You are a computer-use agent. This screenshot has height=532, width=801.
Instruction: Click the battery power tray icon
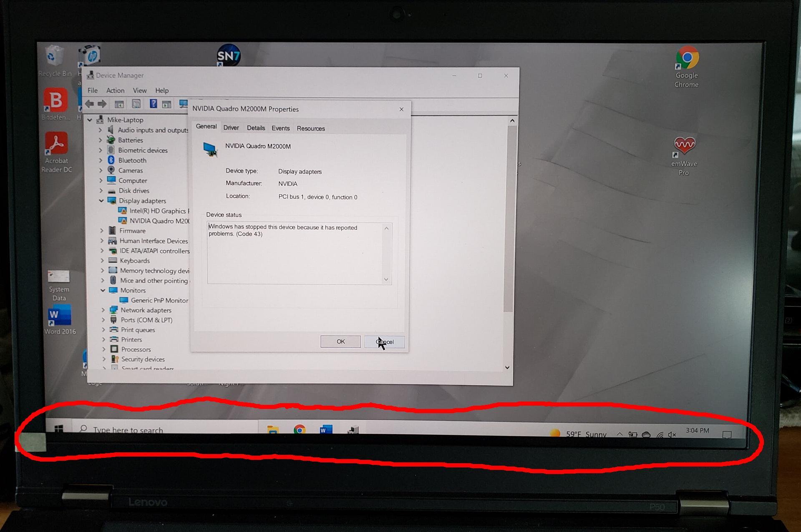point(633,434)
